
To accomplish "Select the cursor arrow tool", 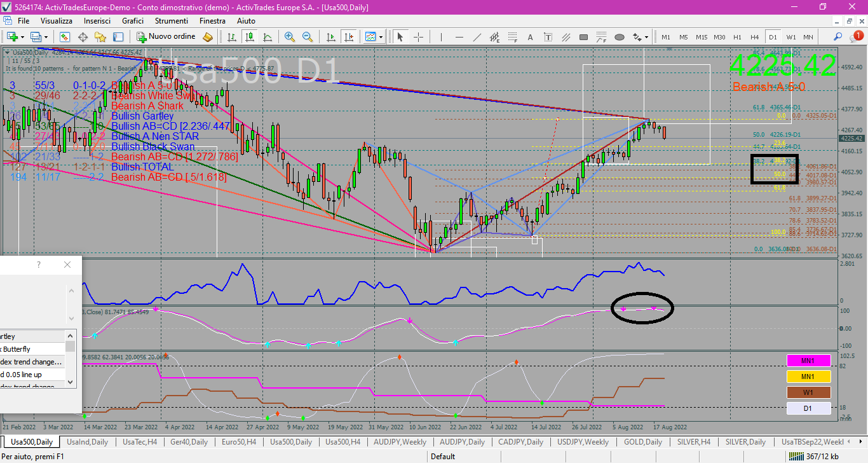I will pos(400,37).
